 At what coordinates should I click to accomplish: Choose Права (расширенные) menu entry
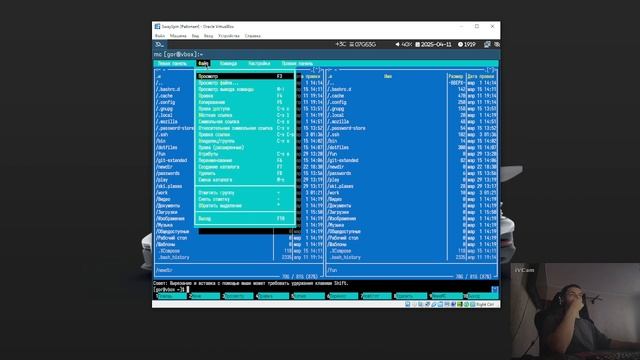pyautogui.click(x=245, y=148)
